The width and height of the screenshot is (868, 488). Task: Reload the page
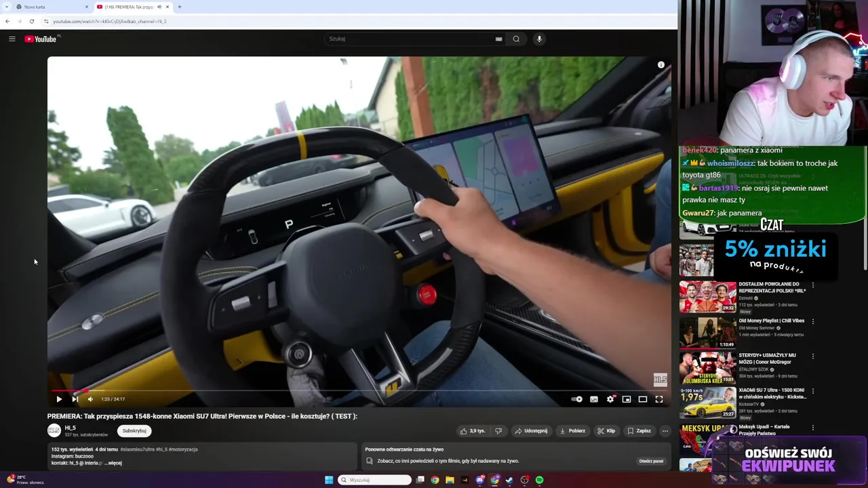point(31,21)
